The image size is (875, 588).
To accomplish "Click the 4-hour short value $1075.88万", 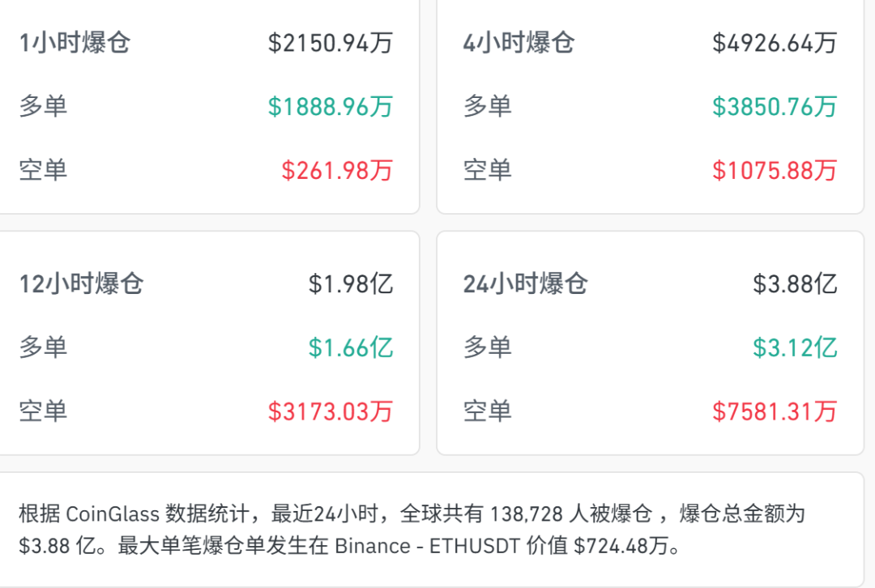I will 775,170.
